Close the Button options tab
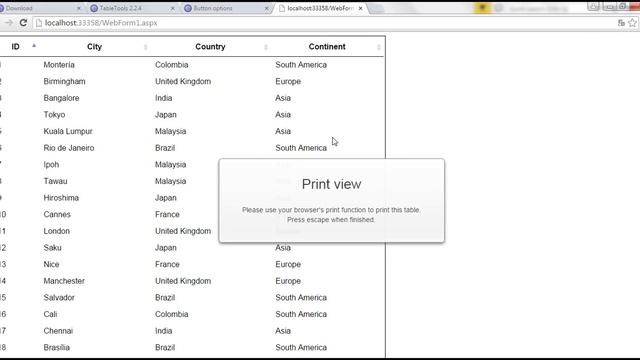Image resolution: width=640 pixels, height=360 pixels. tap(267, 8)
